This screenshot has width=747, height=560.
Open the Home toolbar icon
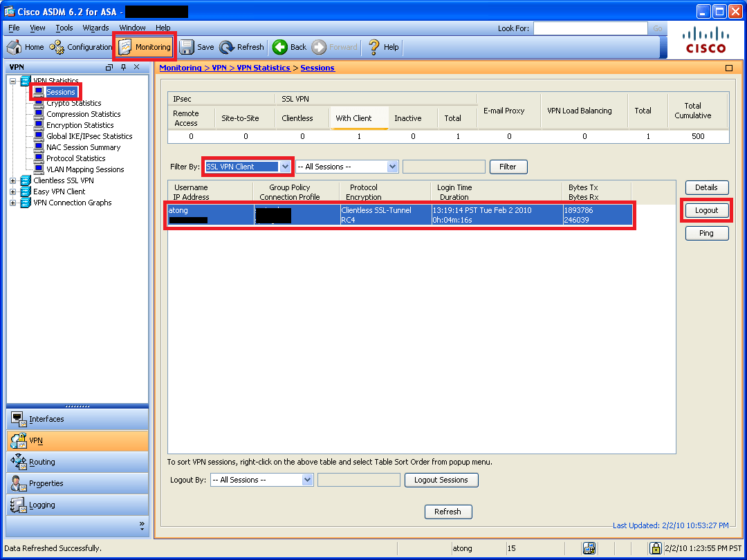coord(24,47)
